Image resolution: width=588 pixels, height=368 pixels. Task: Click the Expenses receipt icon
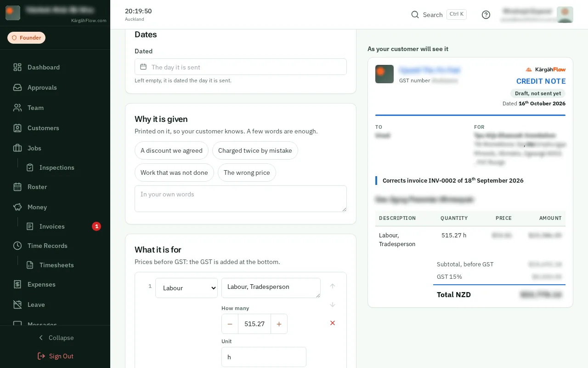[17, 284]
